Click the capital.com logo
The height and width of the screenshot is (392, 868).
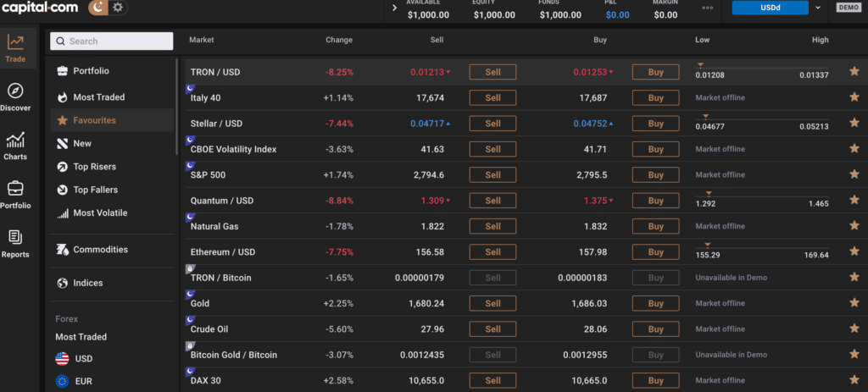tap(42, 8)
